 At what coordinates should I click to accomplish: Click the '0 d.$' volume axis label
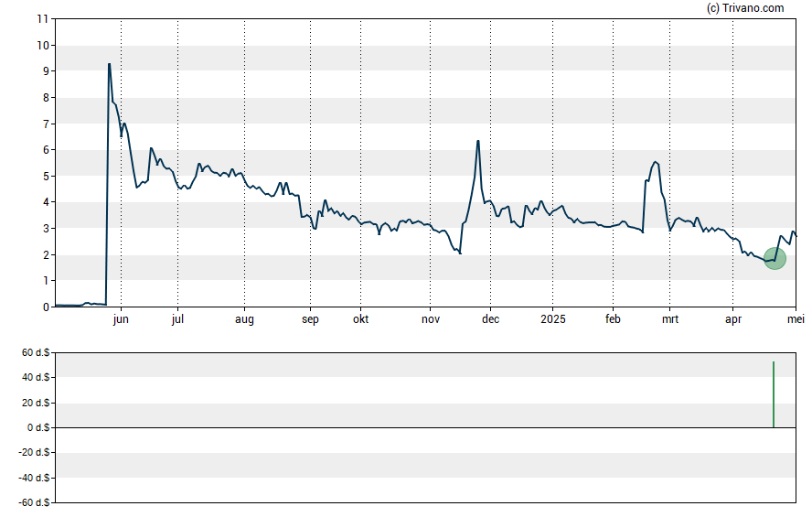click(38, 428)
